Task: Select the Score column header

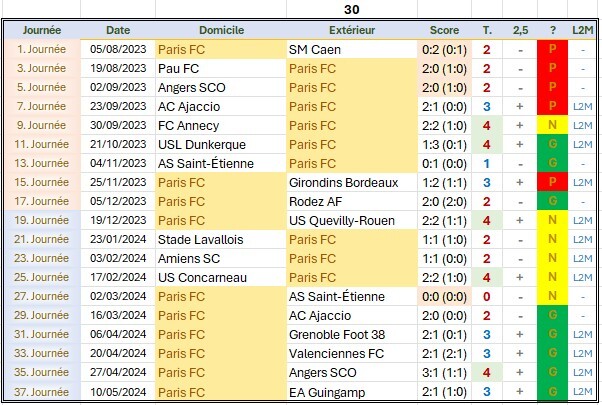Action: [x=444, y=30]
